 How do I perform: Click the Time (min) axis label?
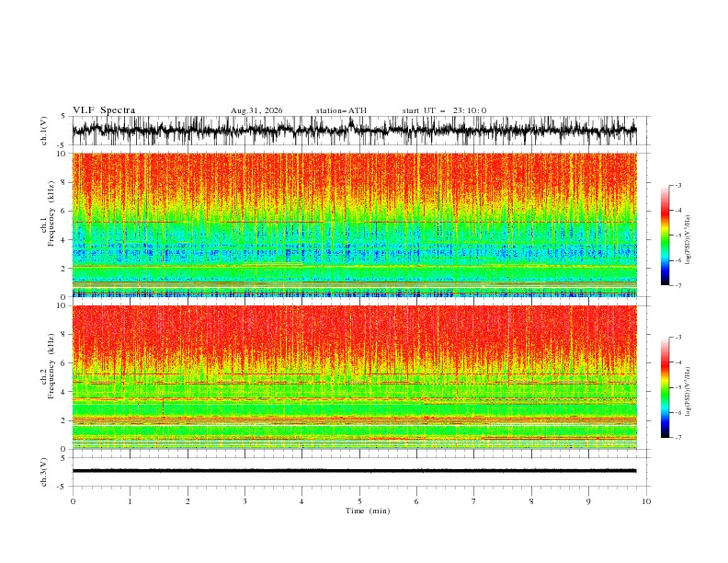click(368, 511)
